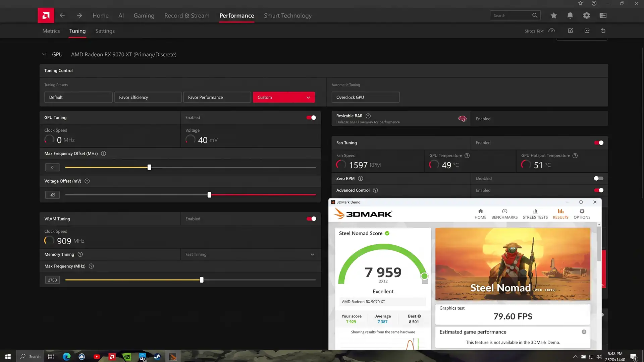The width and height of the screenshot is (644, 362).
Task: Collapse the GPU section chevron
Action: coord(44,54)
